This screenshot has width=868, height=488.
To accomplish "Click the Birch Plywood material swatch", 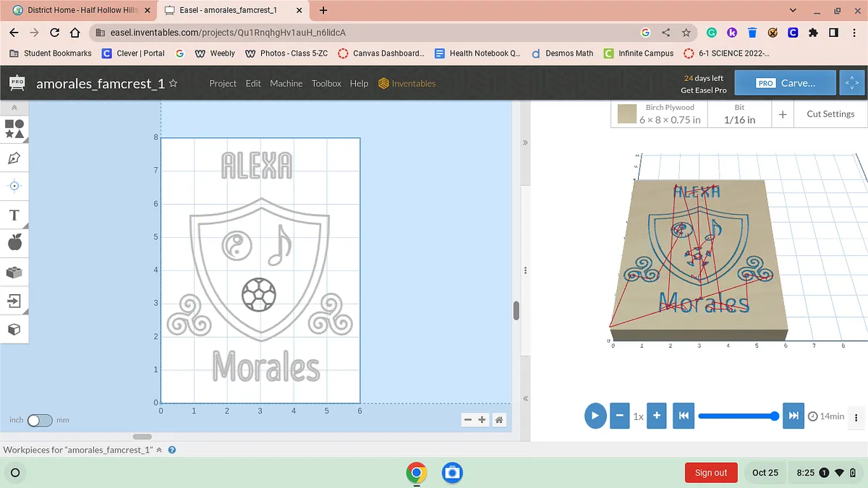I will pos(627,114).
